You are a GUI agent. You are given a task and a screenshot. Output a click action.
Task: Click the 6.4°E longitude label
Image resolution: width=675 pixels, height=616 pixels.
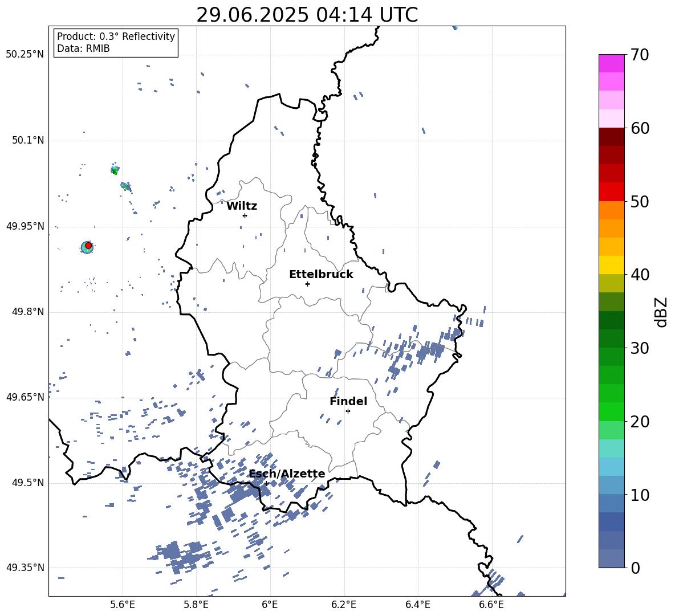(x=417, y=605)
